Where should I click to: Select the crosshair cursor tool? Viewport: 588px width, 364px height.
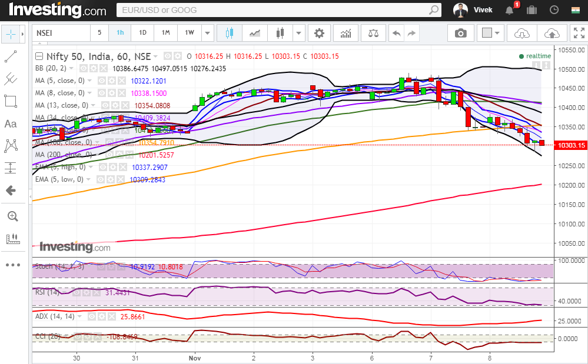tap(11, 35)
